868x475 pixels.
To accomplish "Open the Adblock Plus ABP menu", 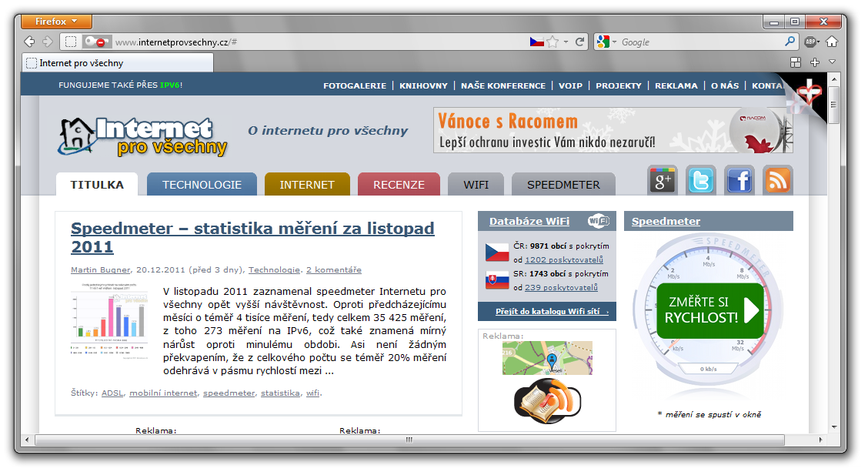I will [x=812, y=42].
